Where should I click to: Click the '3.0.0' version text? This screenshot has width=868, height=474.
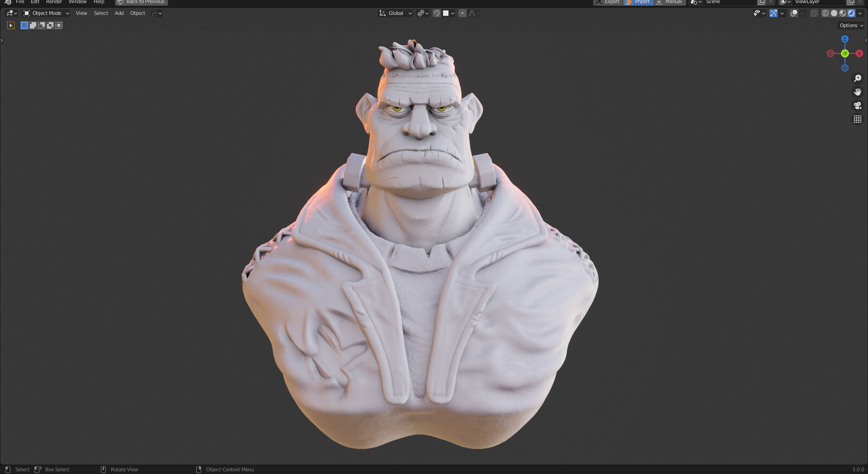pyautogui.click(x=858, y=469)
